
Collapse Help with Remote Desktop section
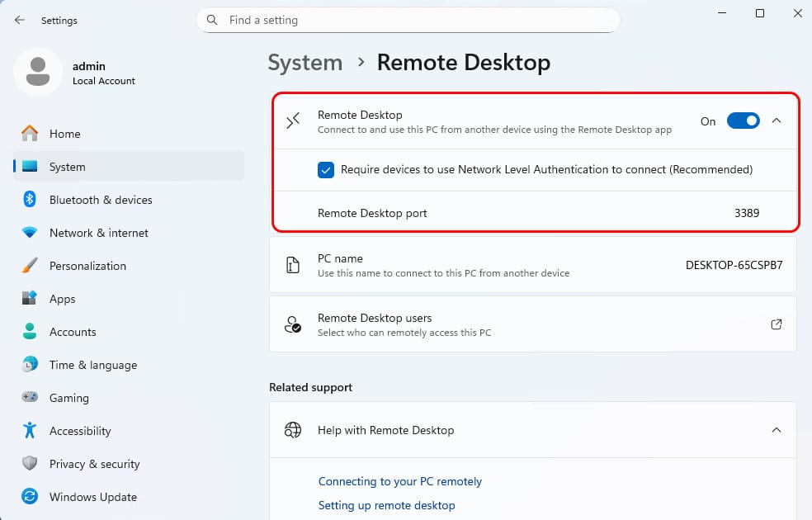777,430
